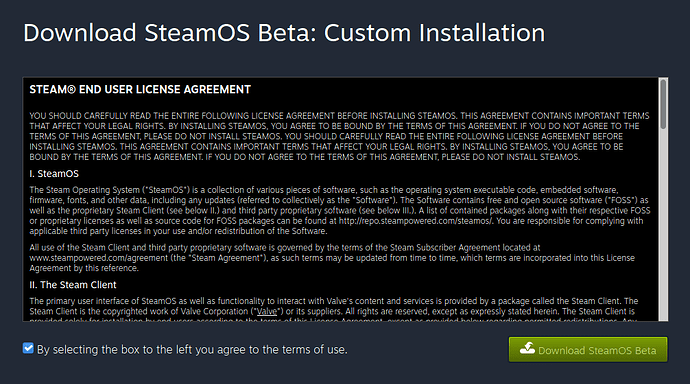Click the 'The primary user interface of SteamOS' paragraph

(x=334, y=311)
